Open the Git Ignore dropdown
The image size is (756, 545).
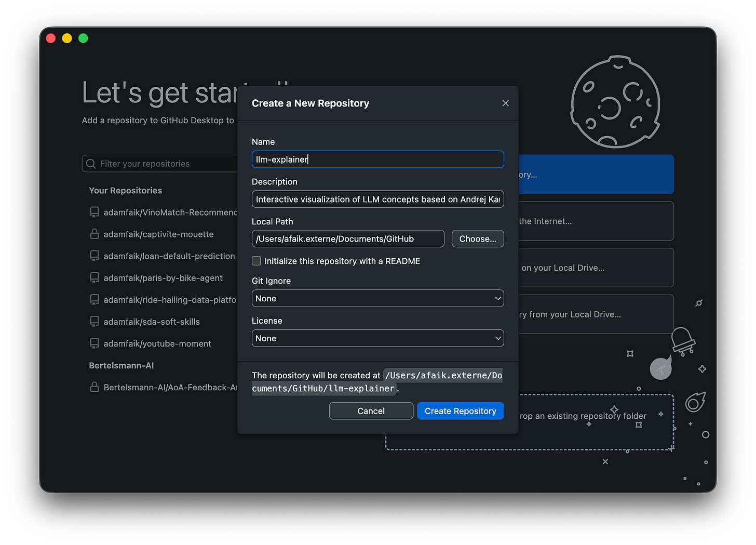tap(377, 298)
